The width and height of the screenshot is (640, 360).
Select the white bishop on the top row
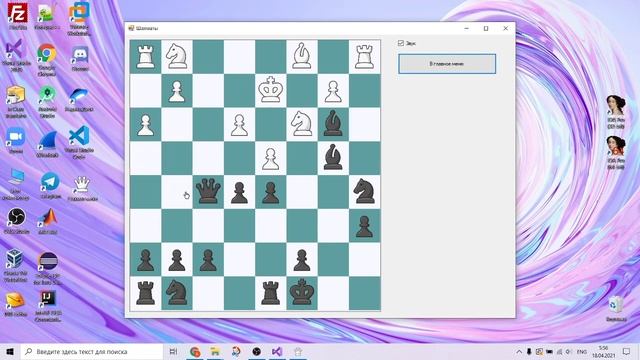(x=302, y=56)
